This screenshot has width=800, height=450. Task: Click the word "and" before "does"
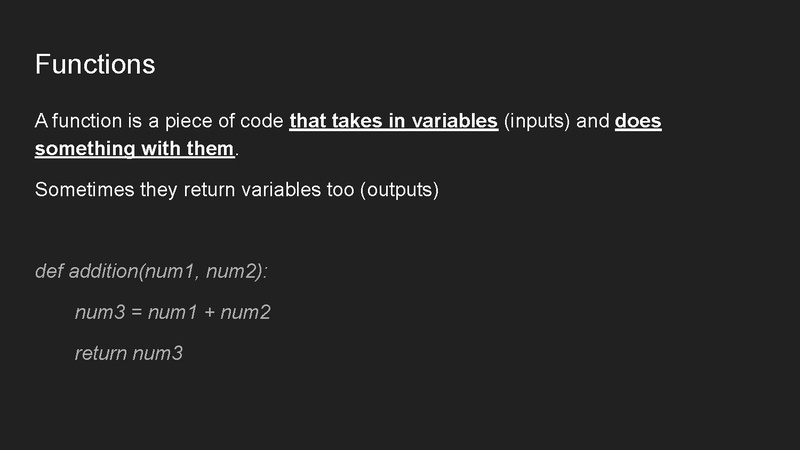(593, 122)
